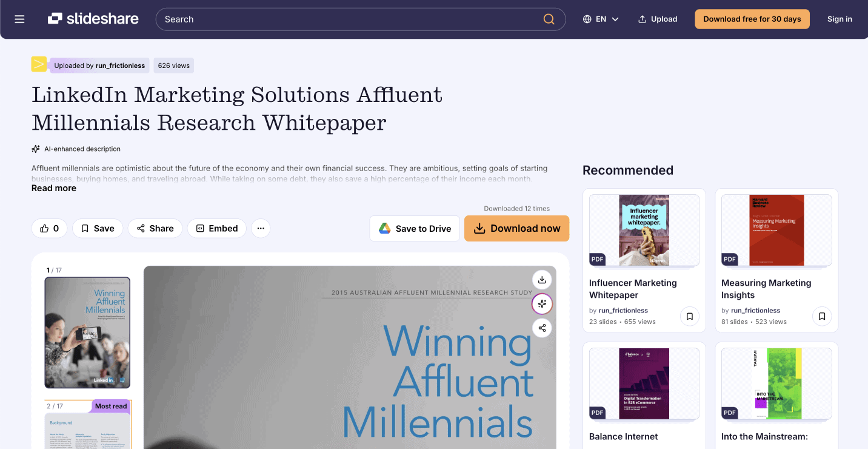Like the presentation with thumbs-up
Viewport: 868px width, 449px height.
coord(50,228)
